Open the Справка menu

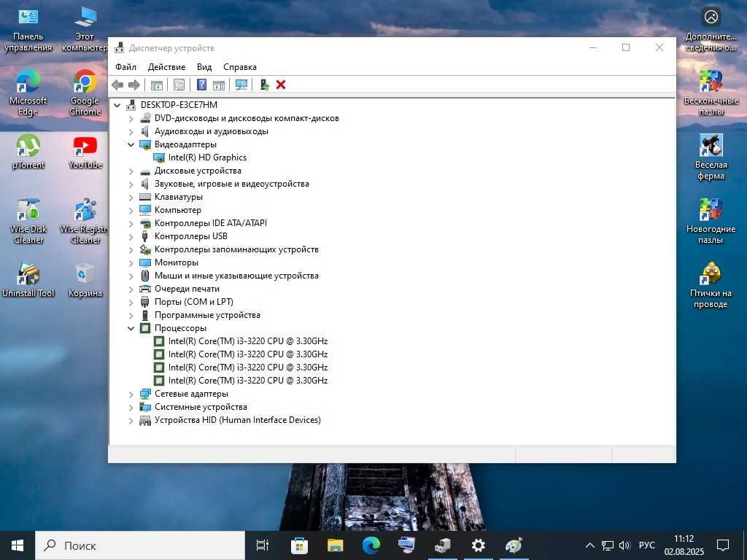point(239,67)
